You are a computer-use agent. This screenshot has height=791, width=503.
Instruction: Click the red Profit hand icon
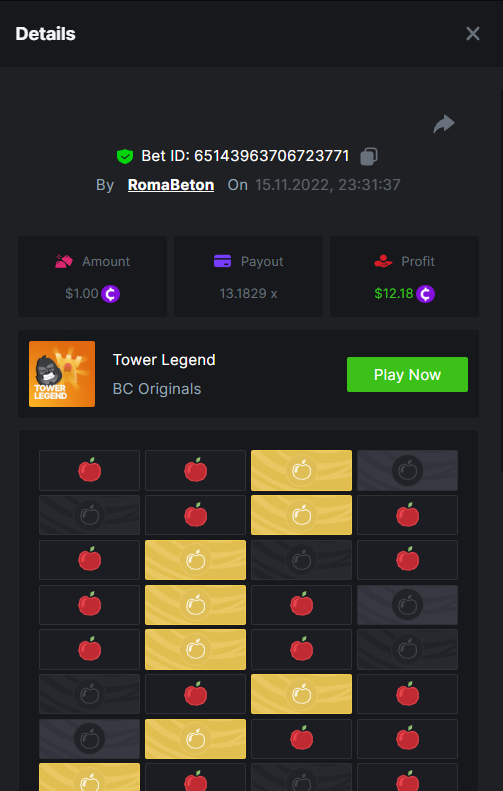(383, 261)
